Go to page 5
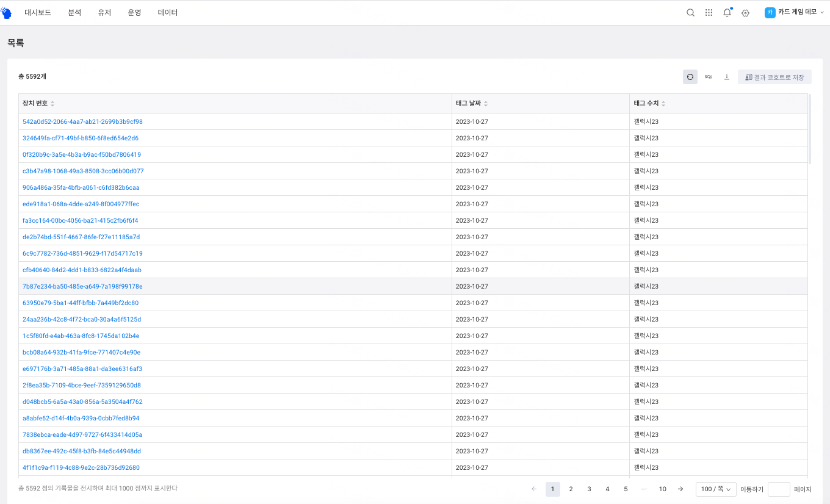830x504 pixels. (626, 489)
